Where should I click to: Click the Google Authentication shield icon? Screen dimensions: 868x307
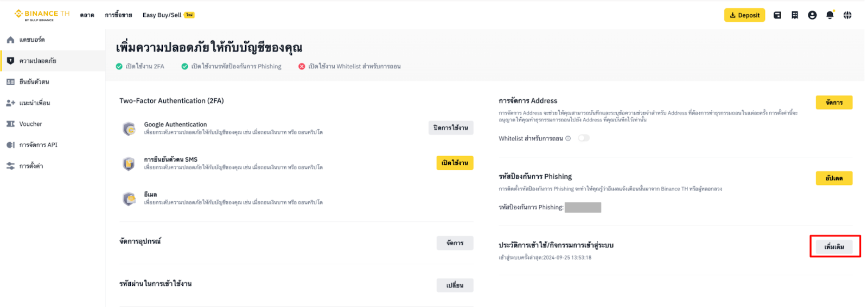coord(129,129)
